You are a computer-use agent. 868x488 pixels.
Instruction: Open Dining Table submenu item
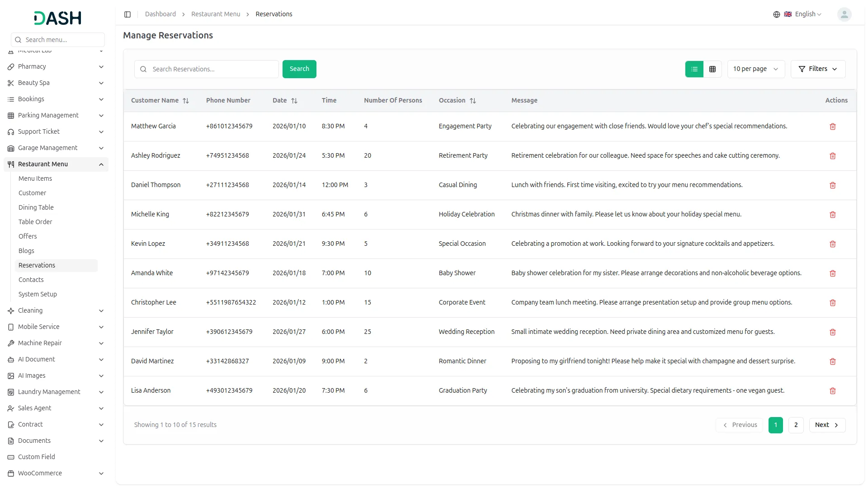point(36,207)
